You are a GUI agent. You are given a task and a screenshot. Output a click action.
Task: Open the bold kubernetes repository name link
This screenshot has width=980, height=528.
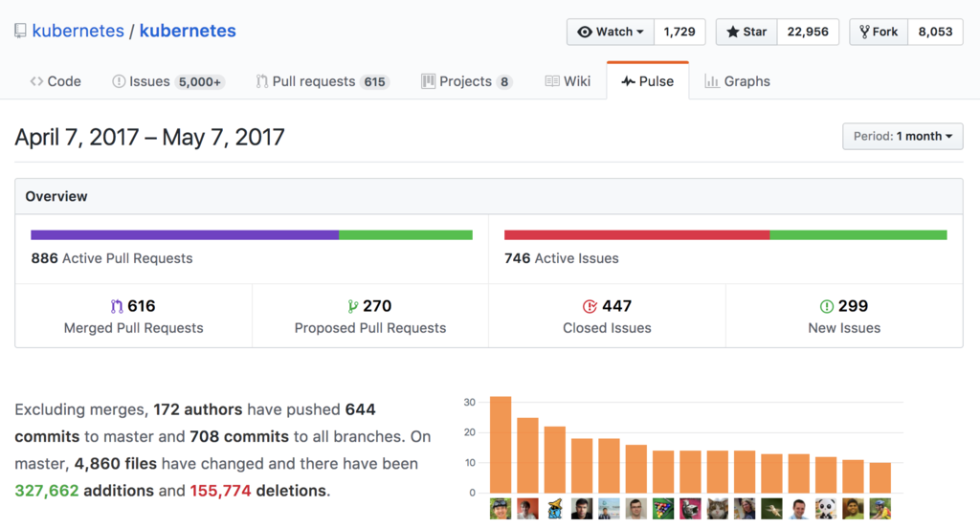pos(188,31)
